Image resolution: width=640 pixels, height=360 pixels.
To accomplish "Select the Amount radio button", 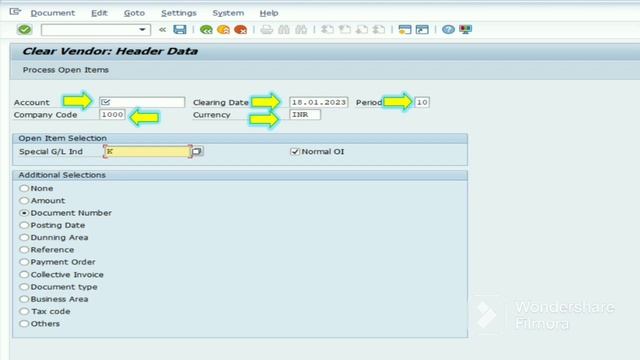I will [24, 200].
